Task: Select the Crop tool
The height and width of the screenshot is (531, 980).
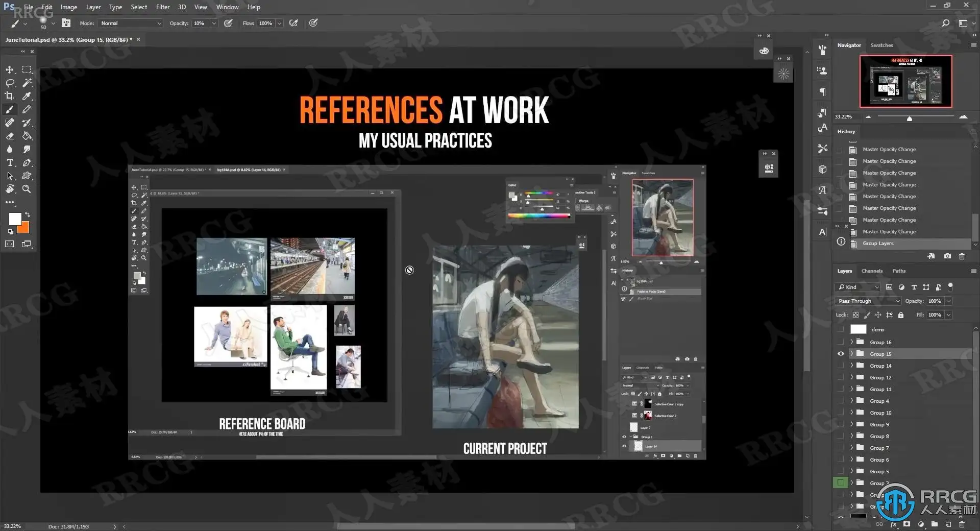Action: [10, 96]
